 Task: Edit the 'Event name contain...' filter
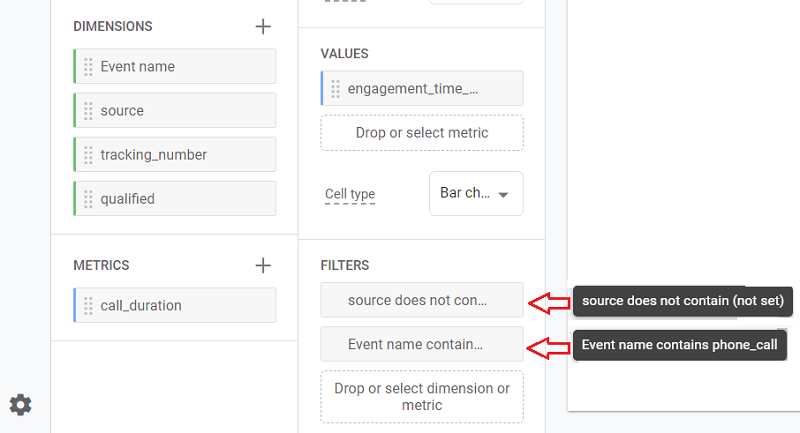point(421,344)
